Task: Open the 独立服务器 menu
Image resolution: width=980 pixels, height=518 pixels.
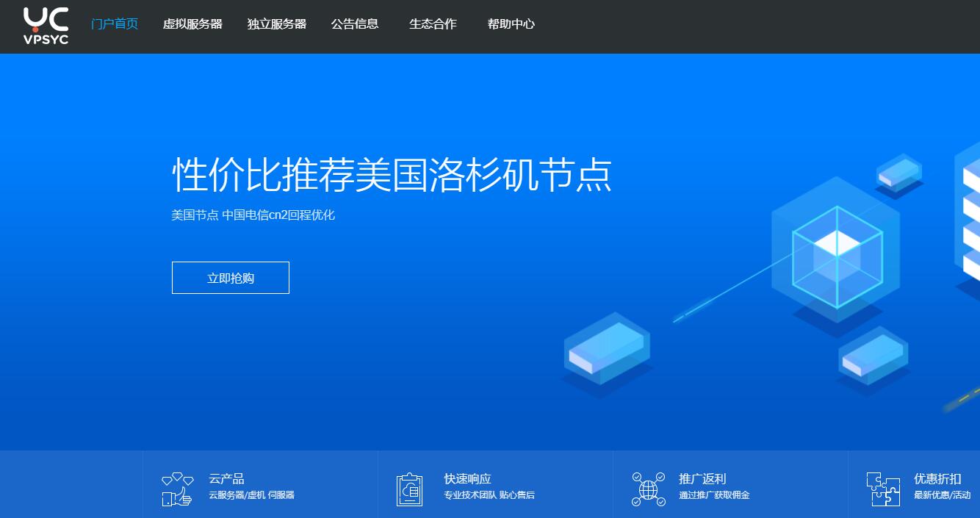Action: [277, 24]
